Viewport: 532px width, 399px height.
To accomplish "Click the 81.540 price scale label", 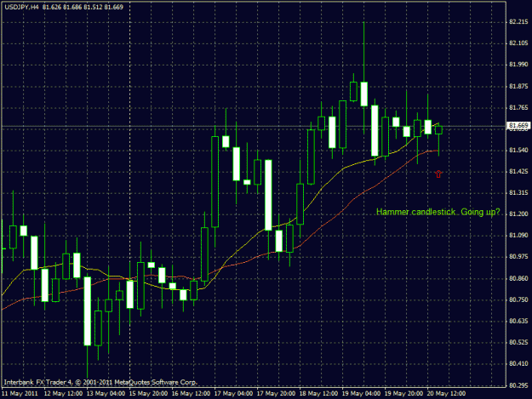I will [518, 151].
